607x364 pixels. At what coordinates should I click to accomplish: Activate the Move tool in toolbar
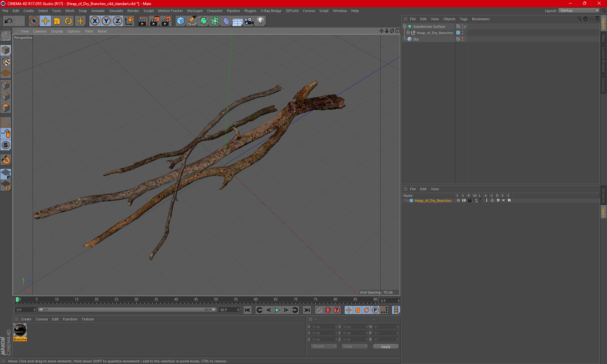tap(45, 21)
